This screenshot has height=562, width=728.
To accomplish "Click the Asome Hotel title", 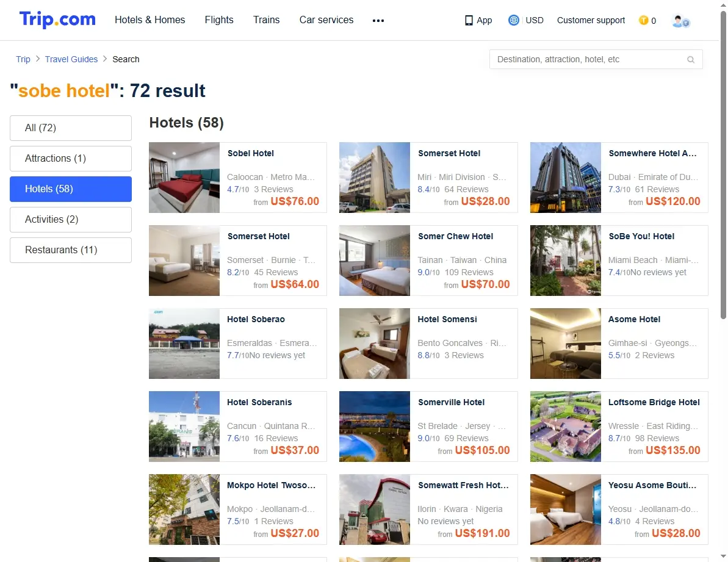I will pos(634,320).
